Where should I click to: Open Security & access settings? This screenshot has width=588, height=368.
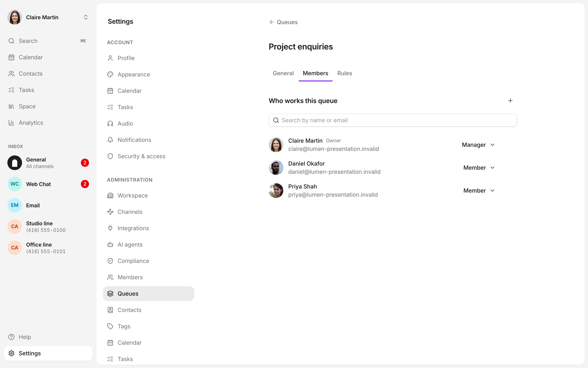[148, 156]
